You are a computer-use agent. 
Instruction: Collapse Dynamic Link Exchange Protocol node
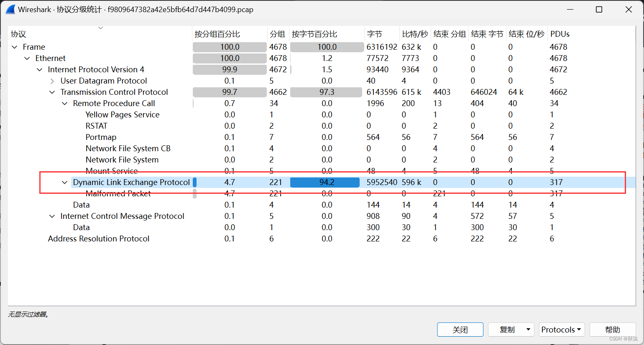click(x=65, y=183)
